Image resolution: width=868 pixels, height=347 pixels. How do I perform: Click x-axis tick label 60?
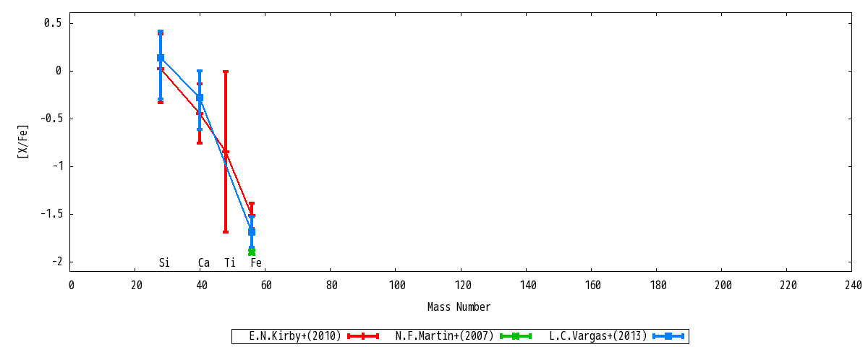[266, 286]
